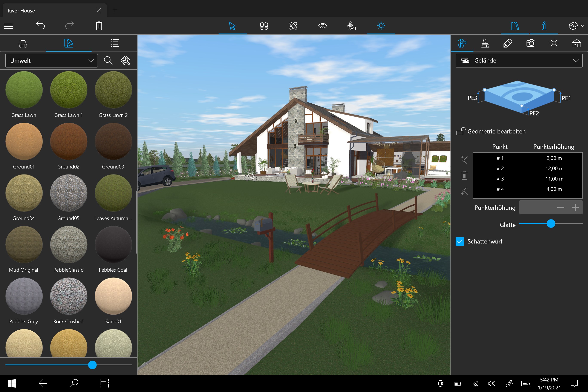
Task: Click the eye look-around icon
Action: [322, 26]
